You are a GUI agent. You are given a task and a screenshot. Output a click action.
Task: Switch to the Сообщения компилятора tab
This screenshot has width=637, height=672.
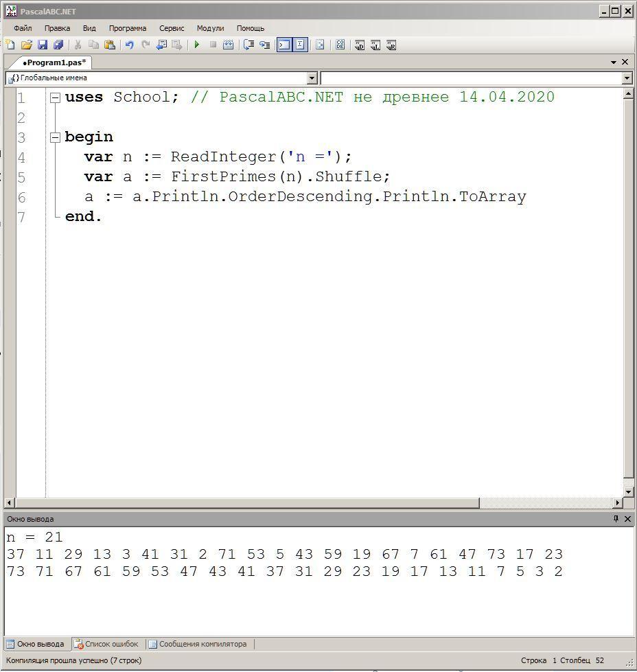198,644
